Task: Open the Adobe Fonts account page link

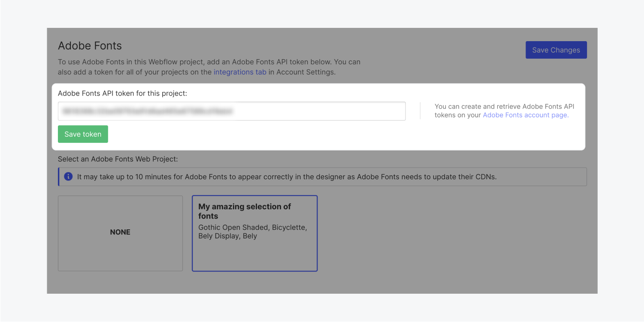Action: pyautogui.click(x=526, y=115)
